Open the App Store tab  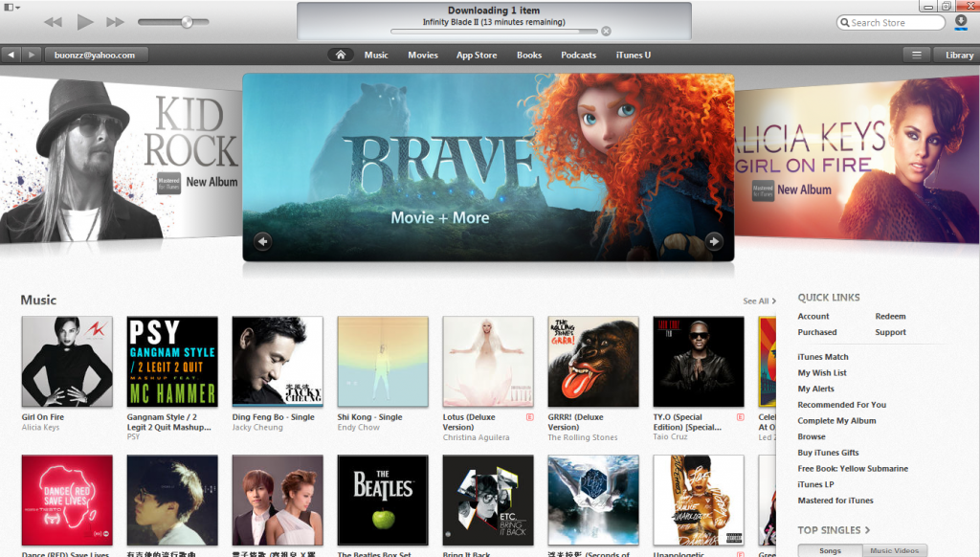tap(477, 55)
